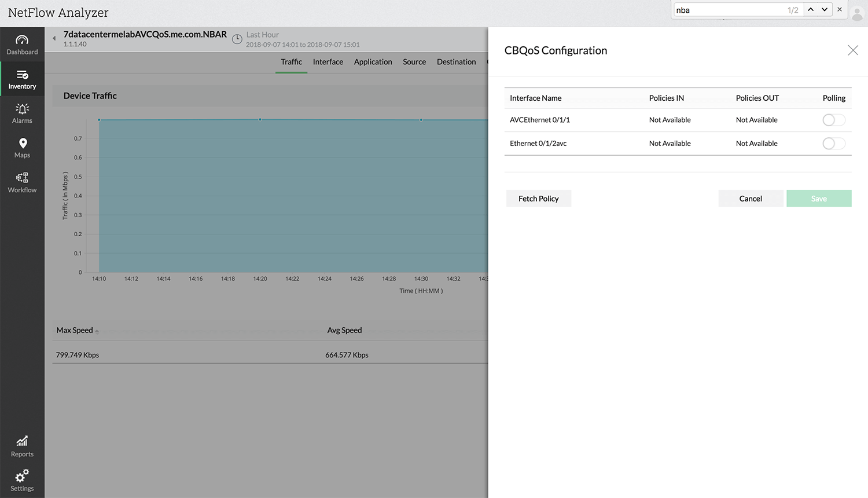This screenshot has height=498, width=868.
Task: Click the Fetch Policy button
Action: tap(538, 198)
